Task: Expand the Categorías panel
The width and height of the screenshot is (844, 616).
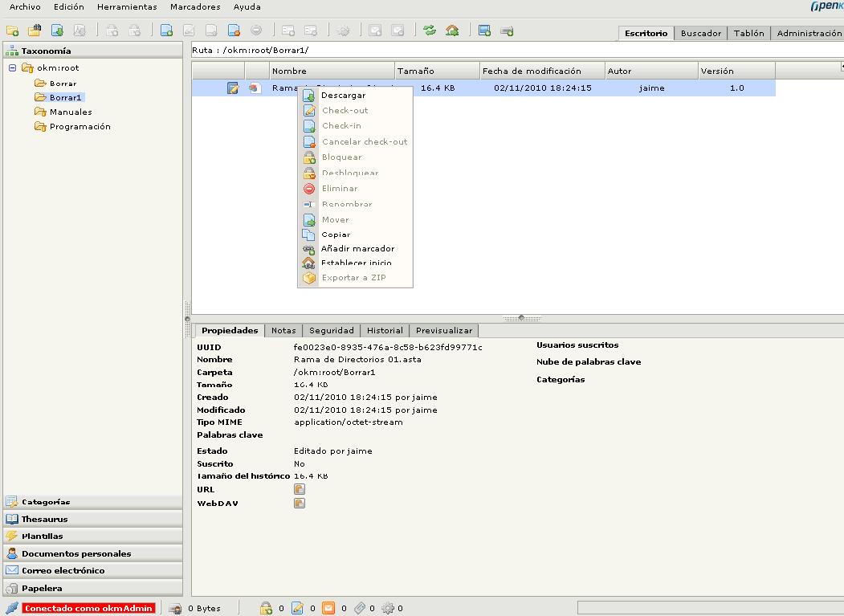Action: 92,502
